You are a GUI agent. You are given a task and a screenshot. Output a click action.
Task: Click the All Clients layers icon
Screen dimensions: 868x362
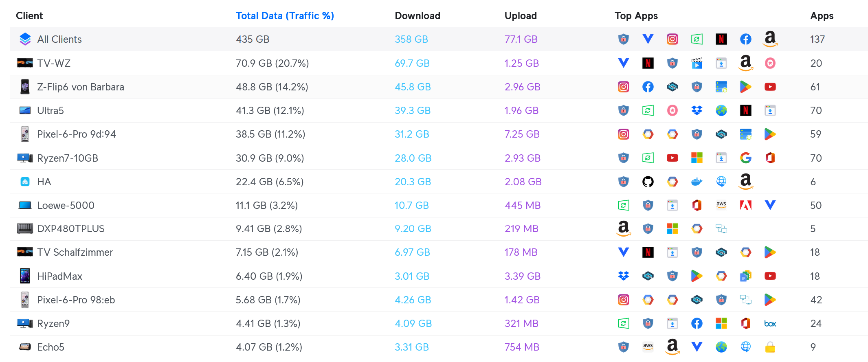click(25, 39)
